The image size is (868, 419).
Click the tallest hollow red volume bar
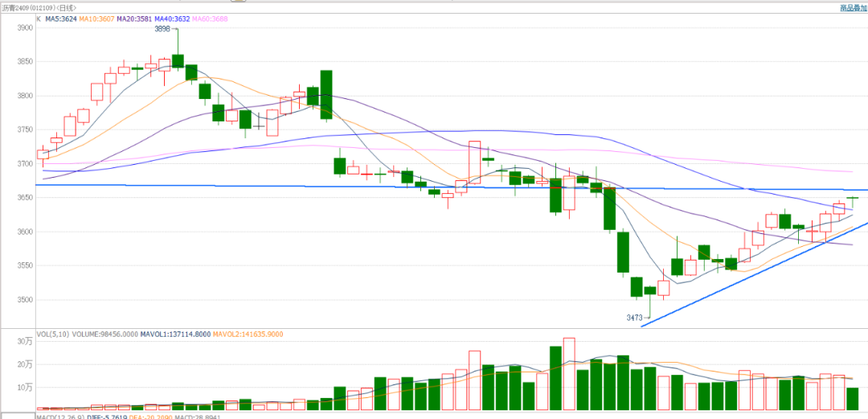pyautogui.click(x=569, y=373)
